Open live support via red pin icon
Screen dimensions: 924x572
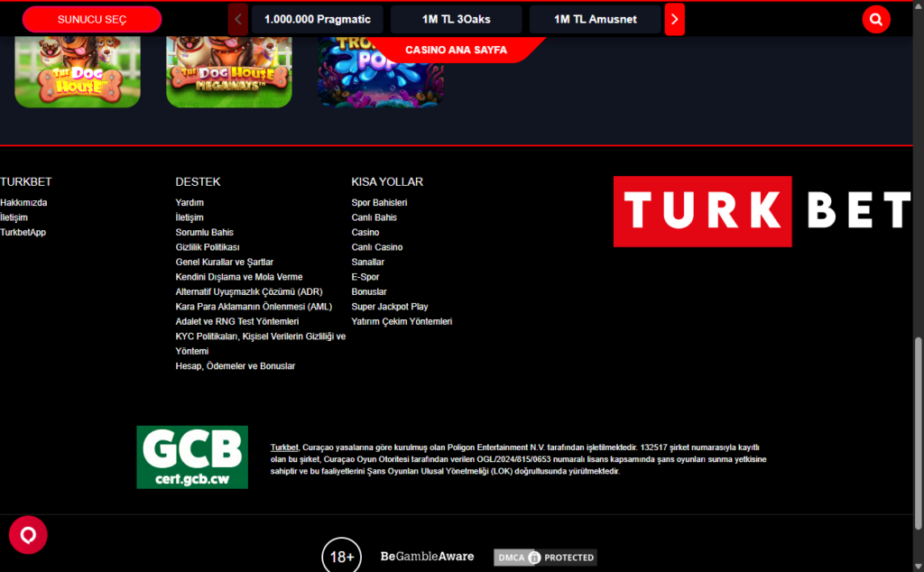(x=28, y=534)
